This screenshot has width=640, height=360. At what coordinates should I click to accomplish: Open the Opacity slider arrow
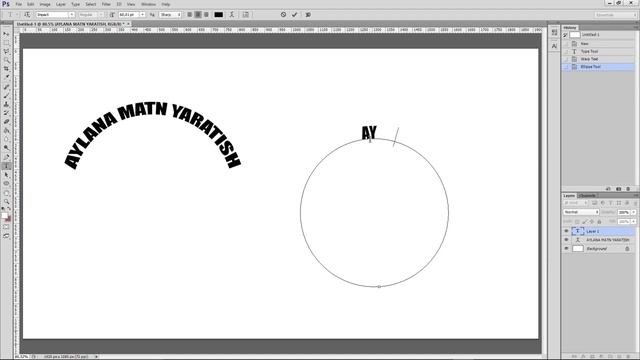(633, 212)
